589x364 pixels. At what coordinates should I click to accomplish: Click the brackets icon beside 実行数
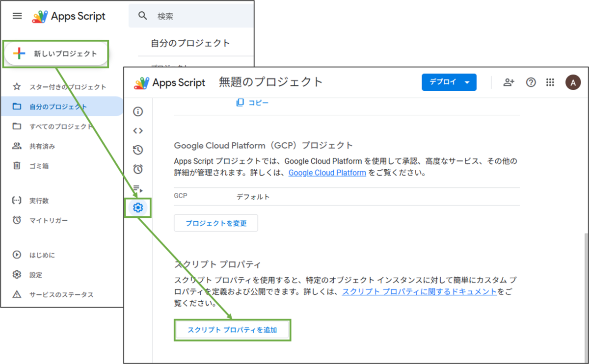17,201
